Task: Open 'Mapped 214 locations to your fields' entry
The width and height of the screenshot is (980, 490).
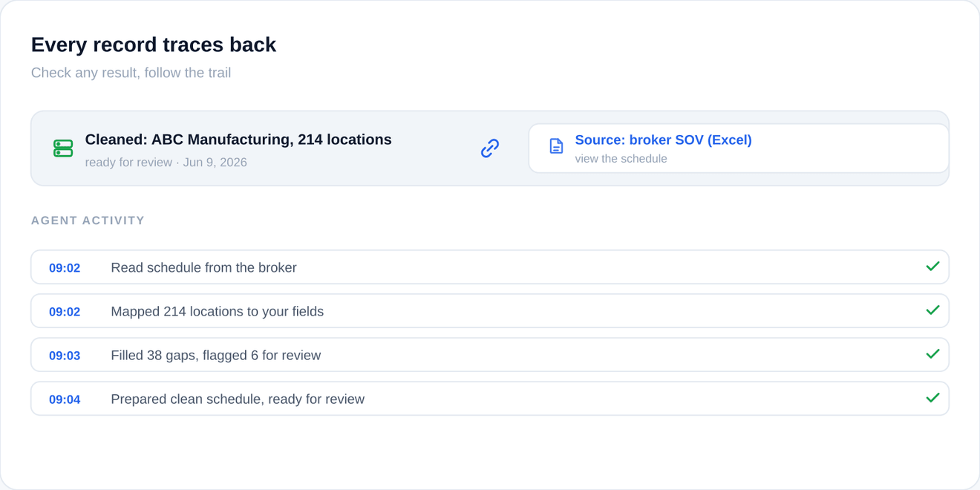Action: coord(490,311)
